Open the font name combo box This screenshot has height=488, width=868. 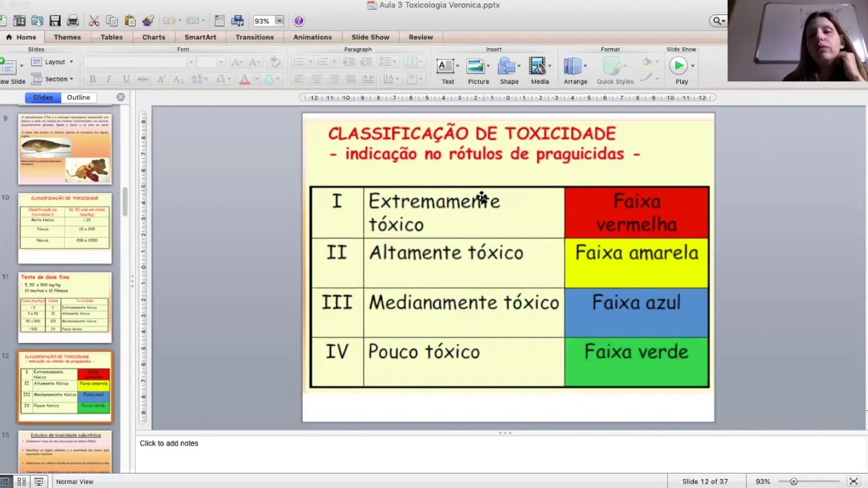[139, 62]
